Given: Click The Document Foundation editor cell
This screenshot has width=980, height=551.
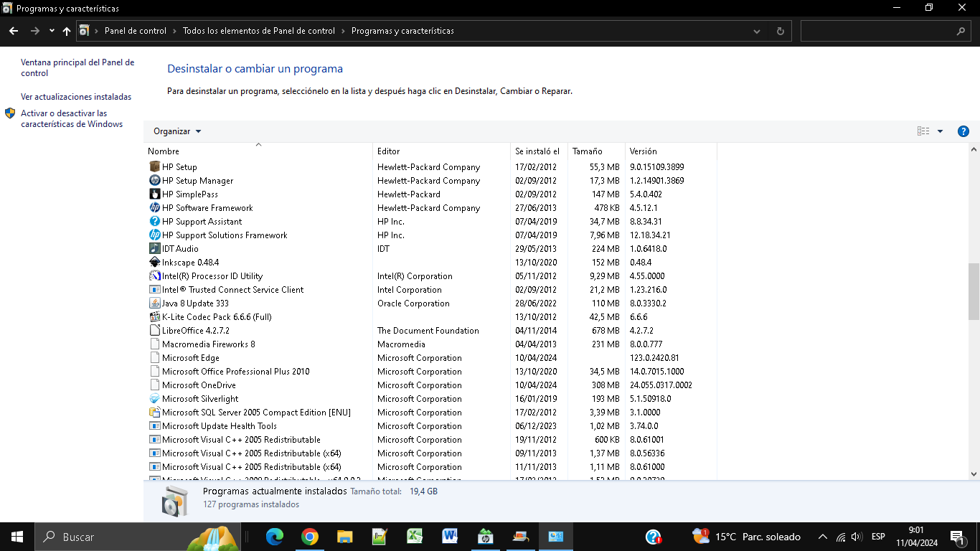Looking at the screenshot, I should (x=428, y=330).
